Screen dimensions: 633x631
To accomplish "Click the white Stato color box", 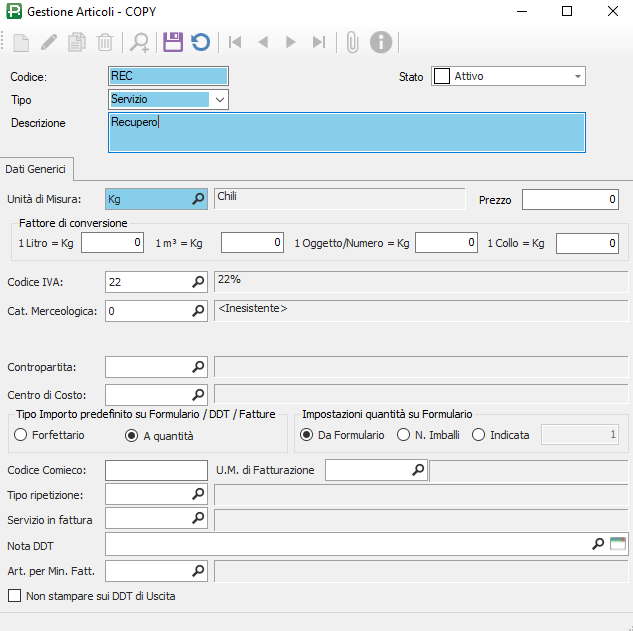I will [441, 76].
